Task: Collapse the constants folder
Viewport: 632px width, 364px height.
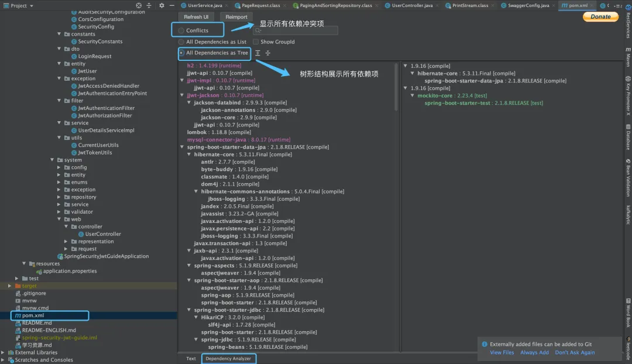Action: (59, 35)
